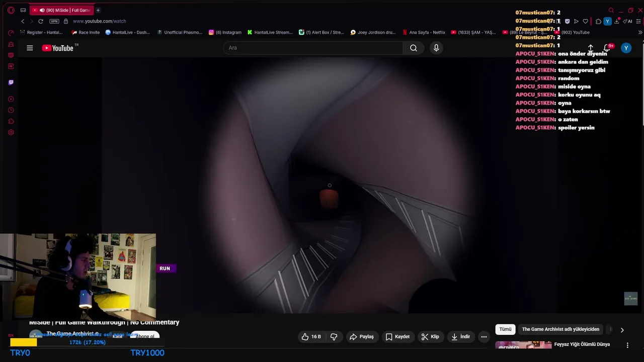Viewport: 644px width, 362px height.
Task: Open the player sidebar icon
Action: [11, 99]
